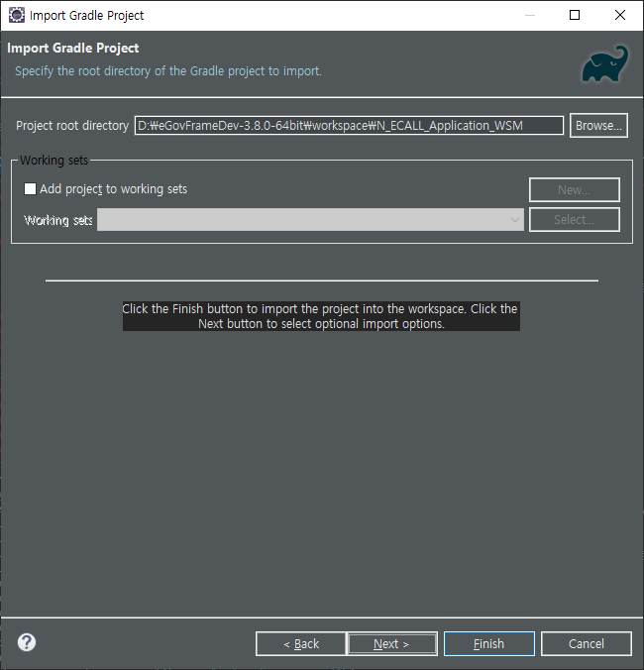Cancel the Gradle import dialog

[587, 643]
